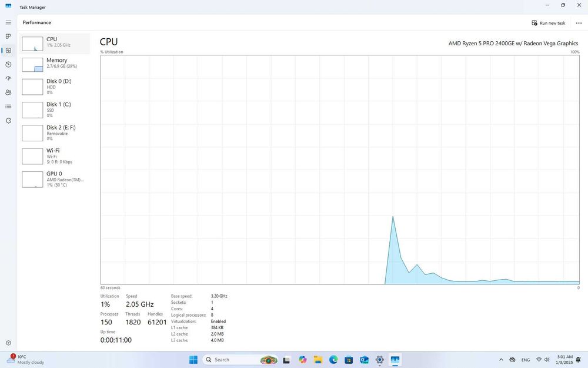Click the crossed-out cloud tray icon

click(512, 360)
